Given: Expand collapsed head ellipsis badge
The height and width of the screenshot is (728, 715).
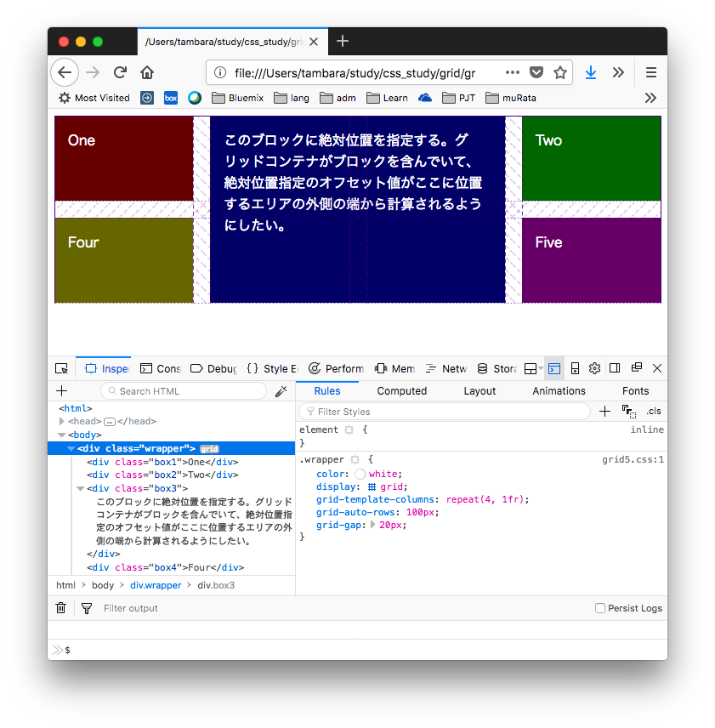Looking at the screenshot, I should pos(110,422).
